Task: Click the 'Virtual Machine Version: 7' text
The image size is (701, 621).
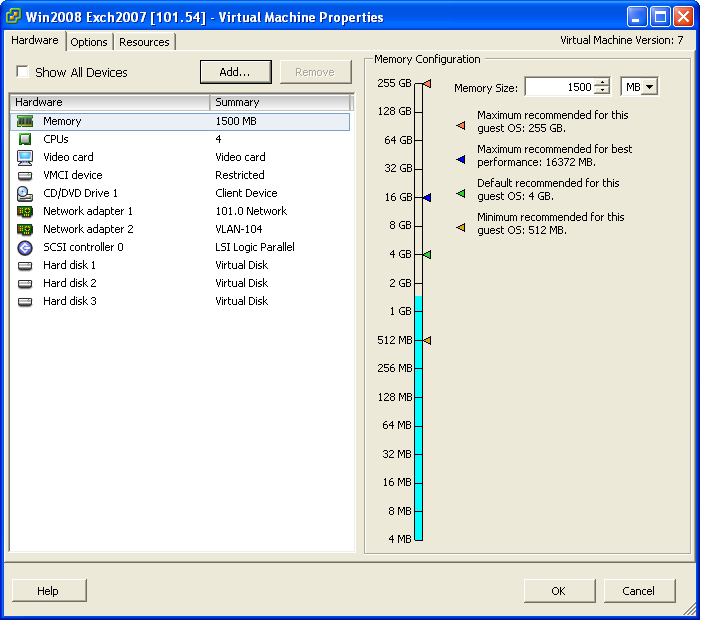Action: pos(621,40)
